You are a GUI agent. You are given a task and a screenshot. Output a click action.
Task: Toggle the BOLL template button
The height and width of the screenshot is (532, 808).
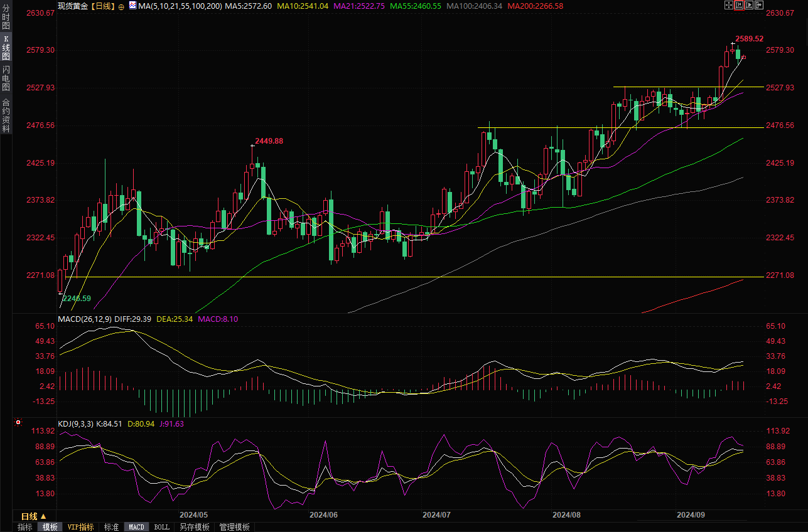tap(161, 527)
